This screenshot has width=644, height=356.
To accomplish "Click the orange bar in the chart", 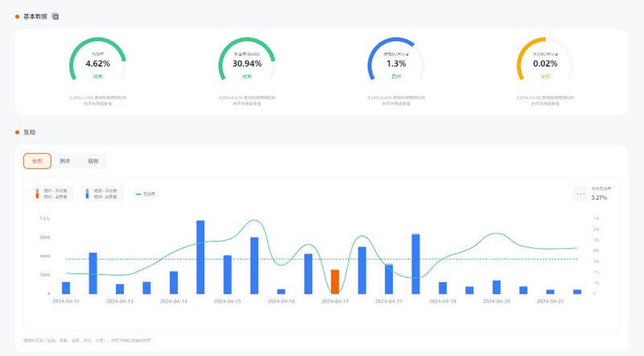I will (x=335, y=282).
